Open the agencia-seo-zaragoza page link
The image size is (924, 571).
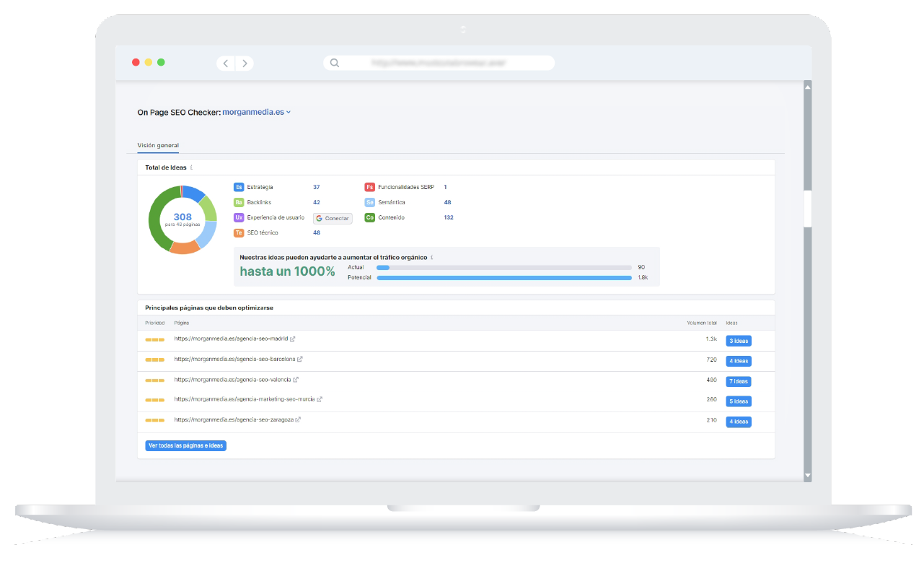click(x=234, y=419)
